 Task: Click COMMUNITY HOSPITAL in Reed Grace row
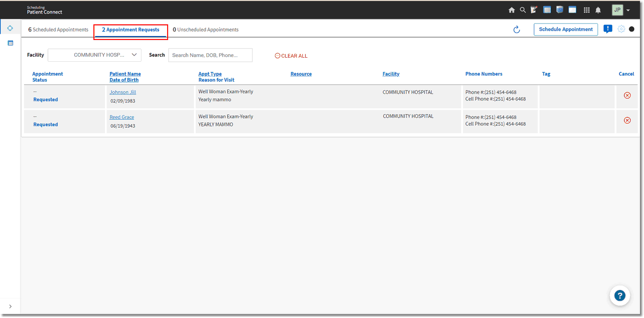tap(408, 116)
